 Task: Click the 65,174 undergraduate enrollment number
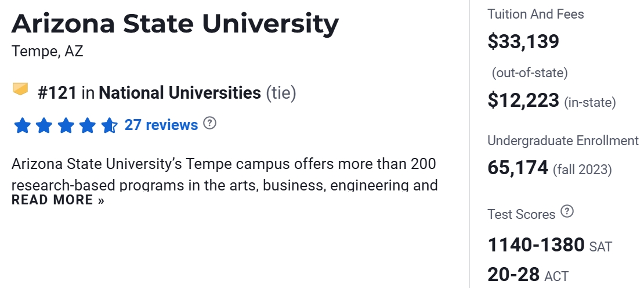click(x=518, y=168)
